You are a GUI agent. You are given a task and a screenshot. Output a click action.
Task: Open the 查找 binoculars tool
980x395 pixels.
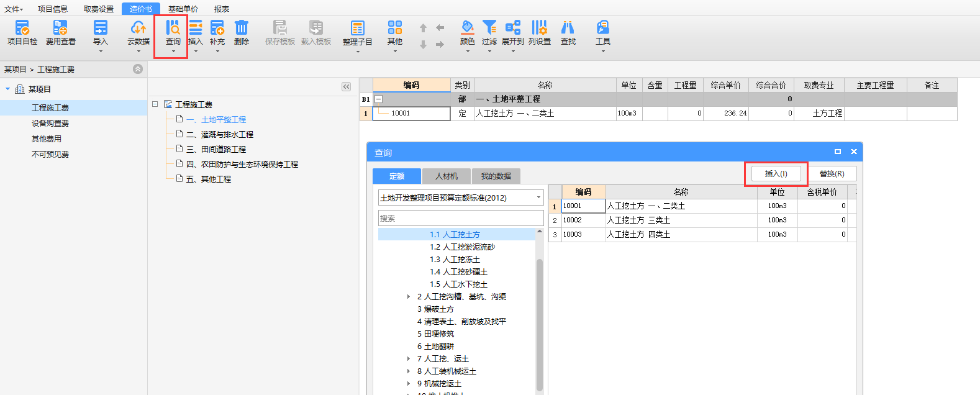pyautogui.click(x=568, y=29)
